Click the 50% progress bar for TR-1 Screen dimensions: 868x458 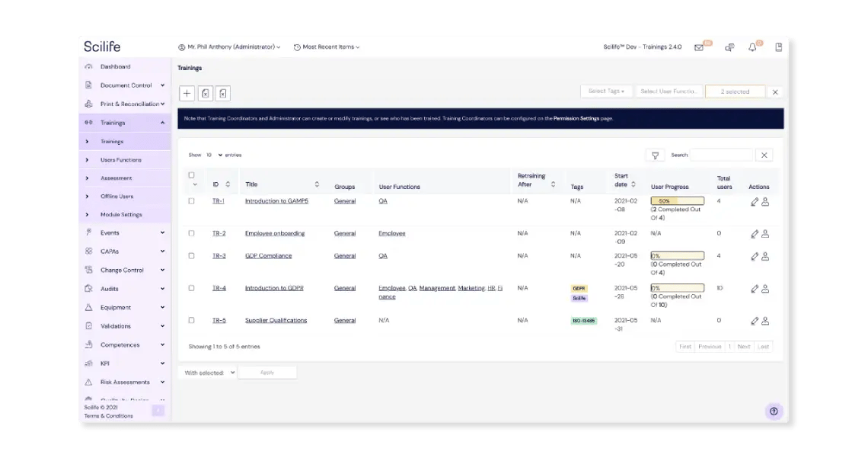(677, 201)
